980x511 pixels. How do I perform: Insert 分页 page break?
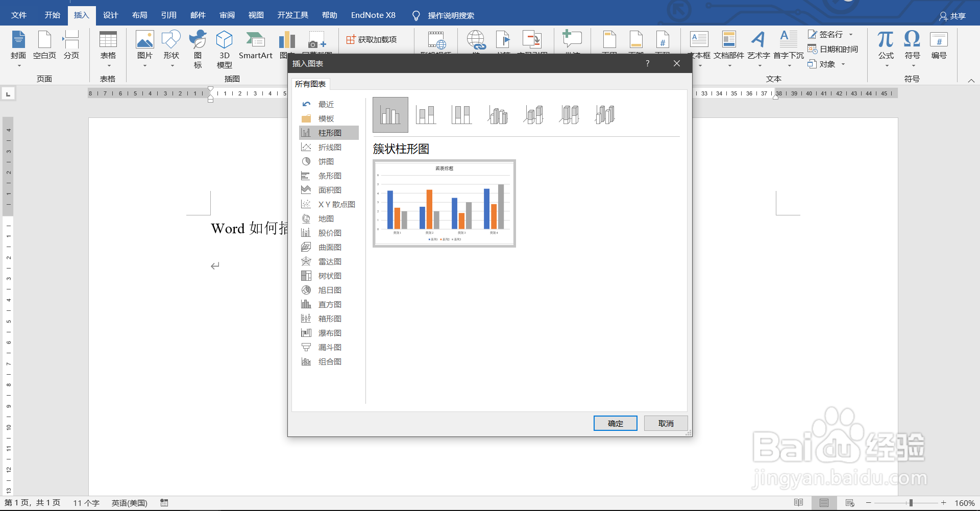(71, 46)
